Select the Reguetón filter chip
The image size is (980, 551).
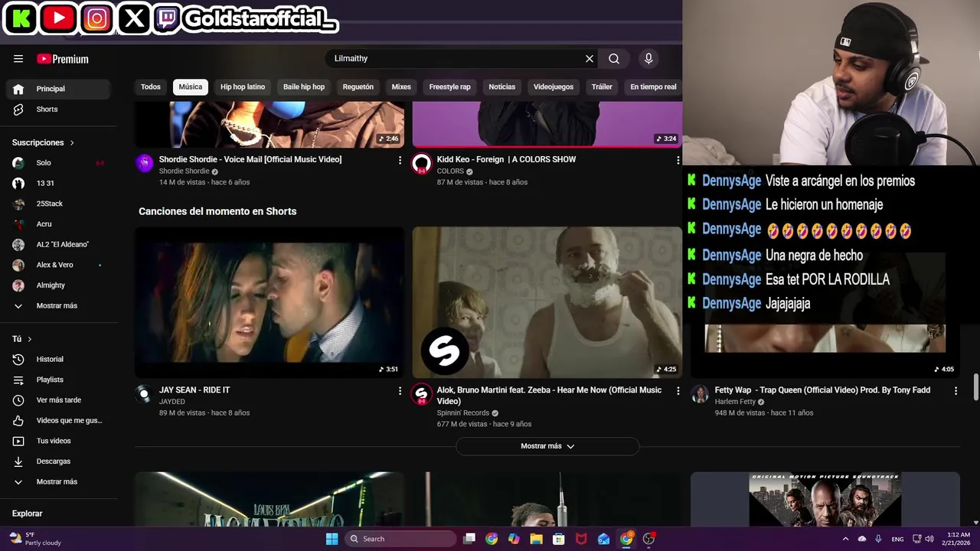pyautogui.click(x=358, y=87)
